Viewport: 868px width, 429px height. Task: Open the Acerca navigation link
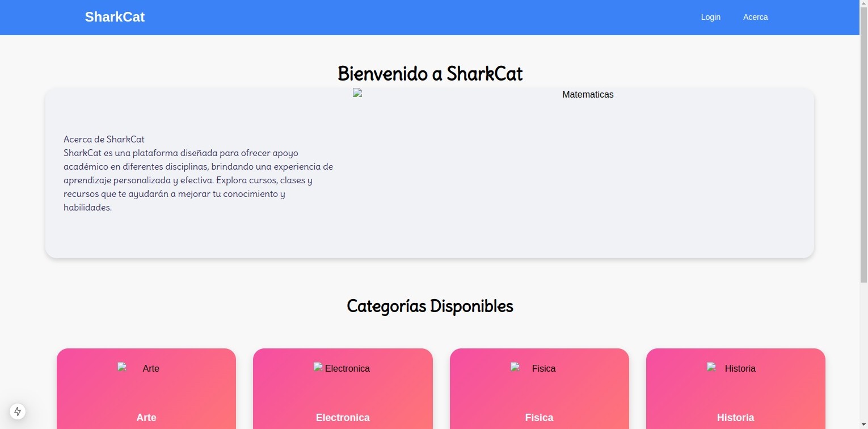coord(755,17)
